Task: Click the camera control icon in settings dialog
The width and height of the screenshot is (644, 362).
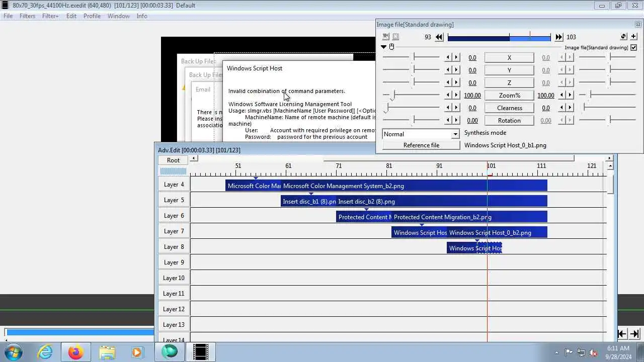Action: (x=385, y=37)
